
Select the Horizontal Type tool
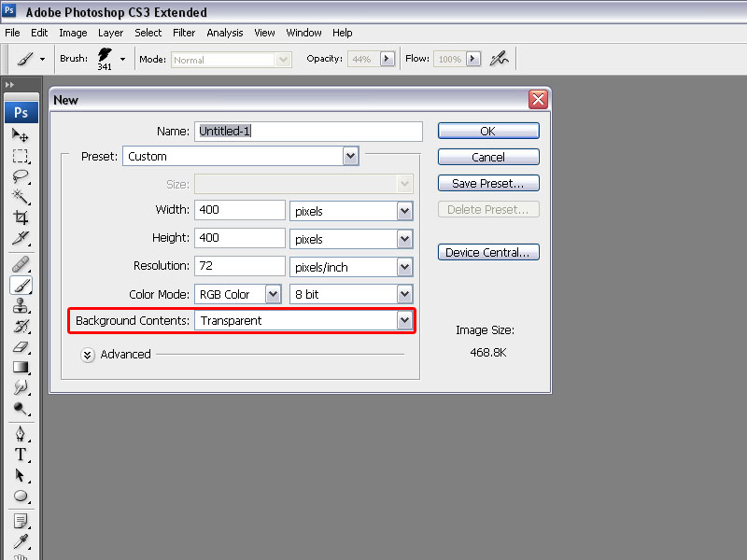(x=21, y=455)
